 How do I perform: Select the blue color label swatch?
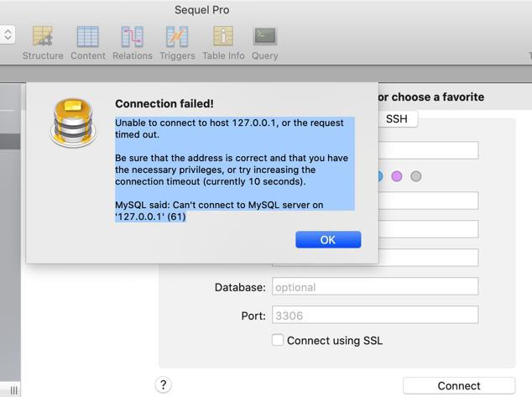[379, 176]
